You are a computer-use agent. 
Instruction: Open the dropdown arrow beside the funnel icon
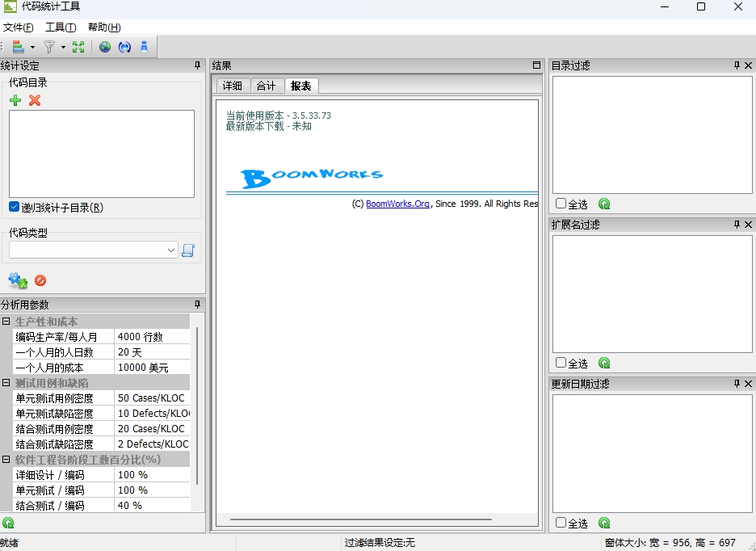tap(63, 47)
